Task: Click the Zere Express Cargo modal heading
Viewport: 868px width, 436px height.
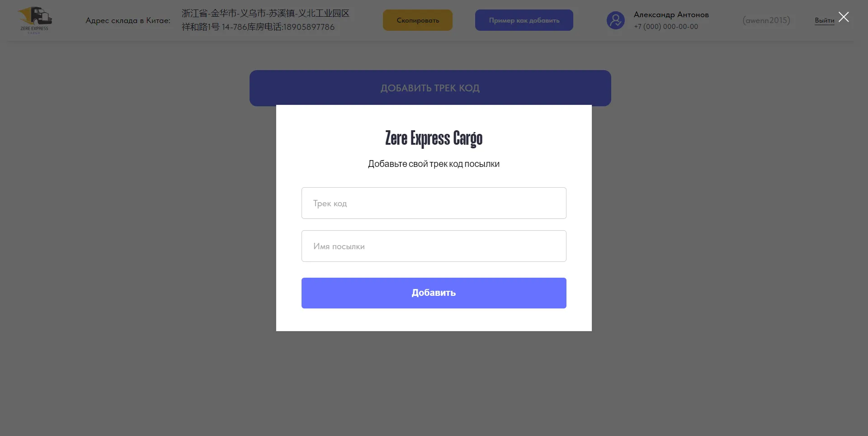Action: click(x=434, y=138)
